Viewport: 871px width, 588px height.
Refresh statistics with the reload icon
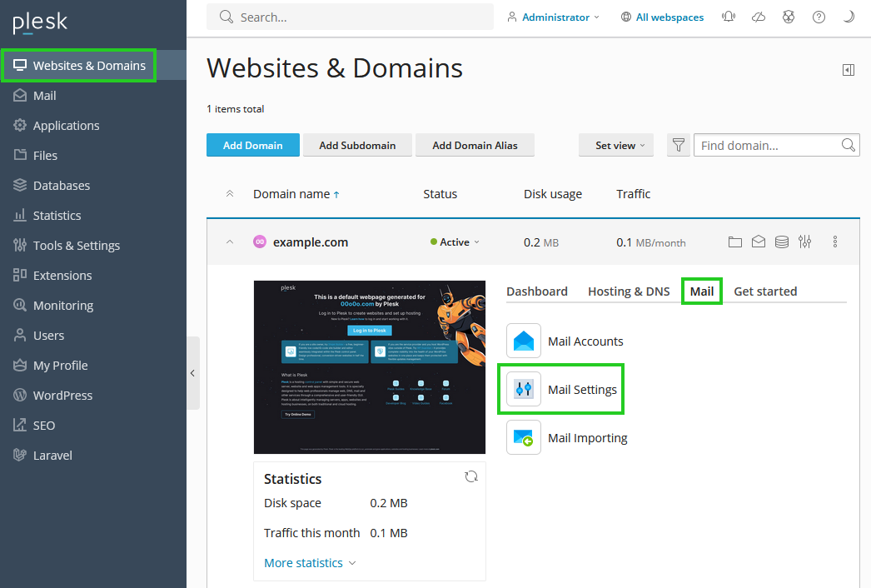471,476
